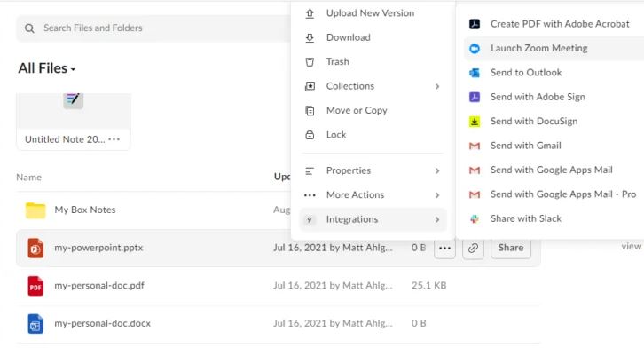Click the DocuSign yellow icon
Screen dimensions: 644x348
point(475,122)
